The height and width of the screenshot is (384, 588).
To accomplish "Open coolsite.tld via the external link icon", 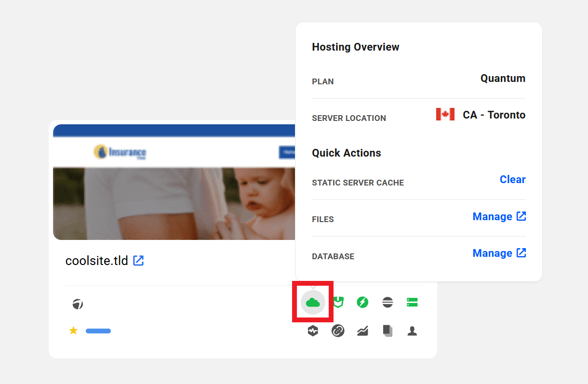I will tap(138, 261).
